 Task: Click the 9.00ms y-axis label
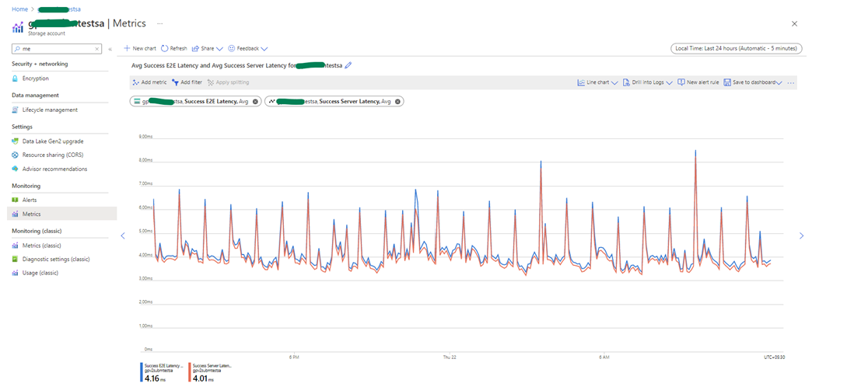tap(145, 136)
